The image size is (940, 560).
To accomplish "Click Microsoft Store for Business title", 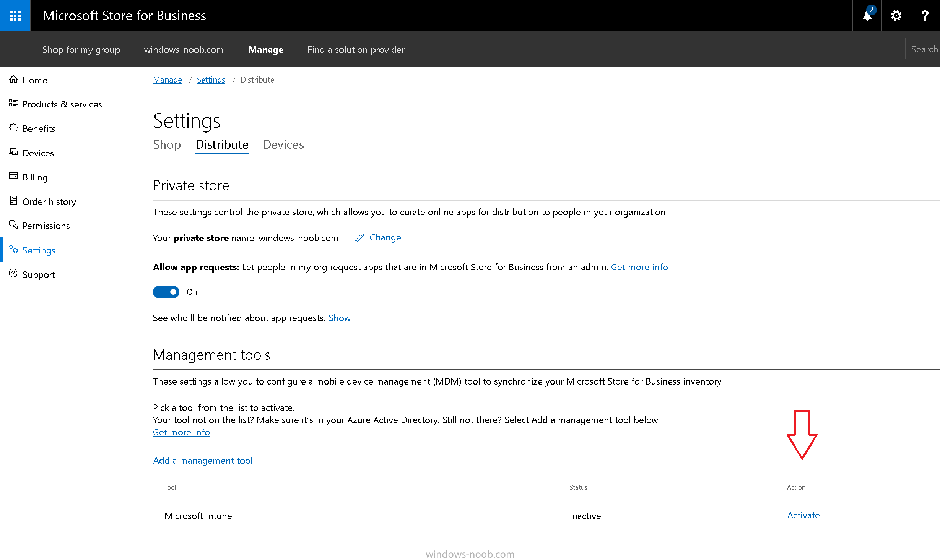I will pyautogui.click(x=124, y=15).
